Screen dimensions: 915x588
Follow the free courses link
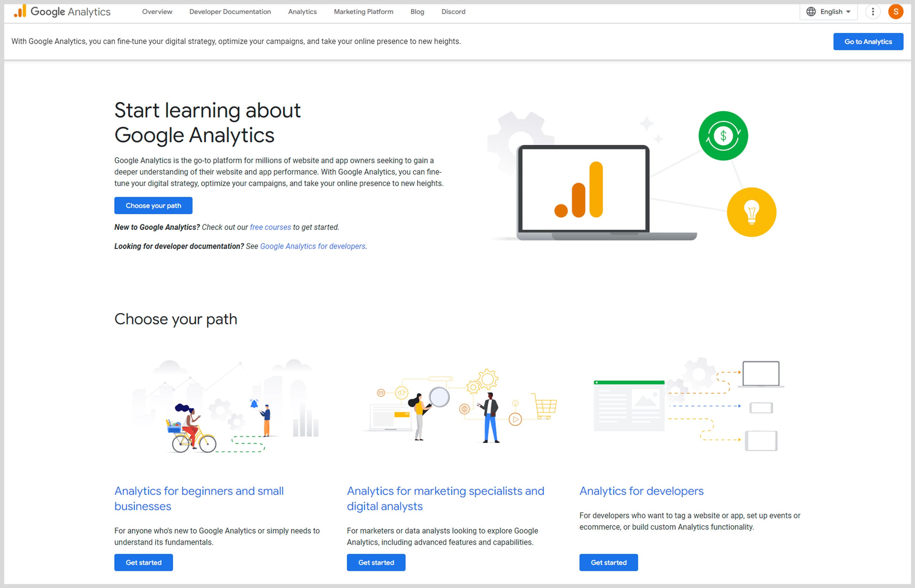270,227
